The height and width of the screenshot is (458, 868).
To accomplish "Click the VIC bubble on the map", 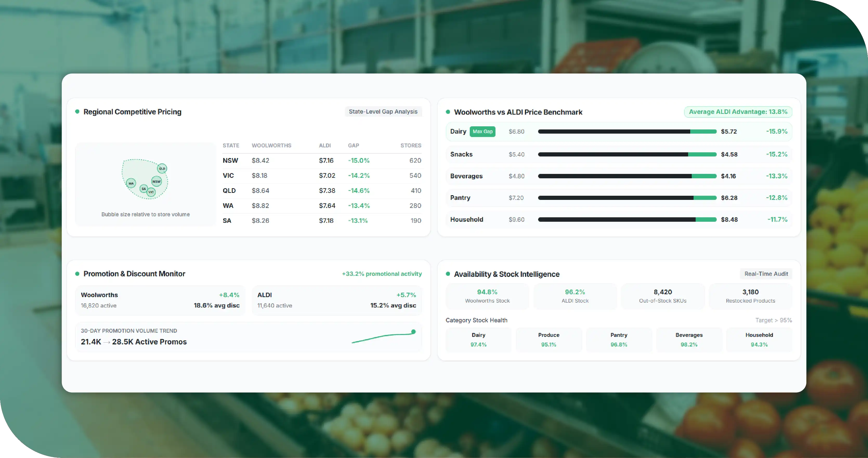I will click(151, 192).
